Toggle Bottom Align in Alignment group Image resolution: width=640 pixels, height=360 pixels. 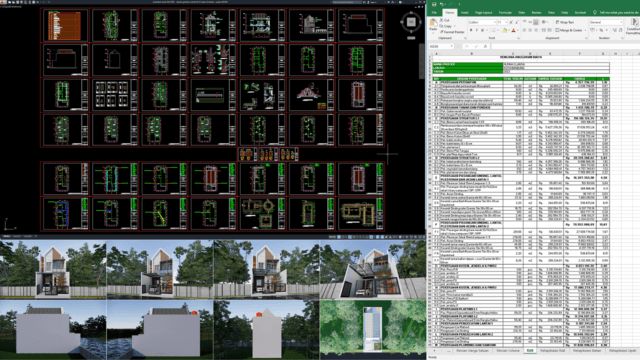tap(536, 22)
